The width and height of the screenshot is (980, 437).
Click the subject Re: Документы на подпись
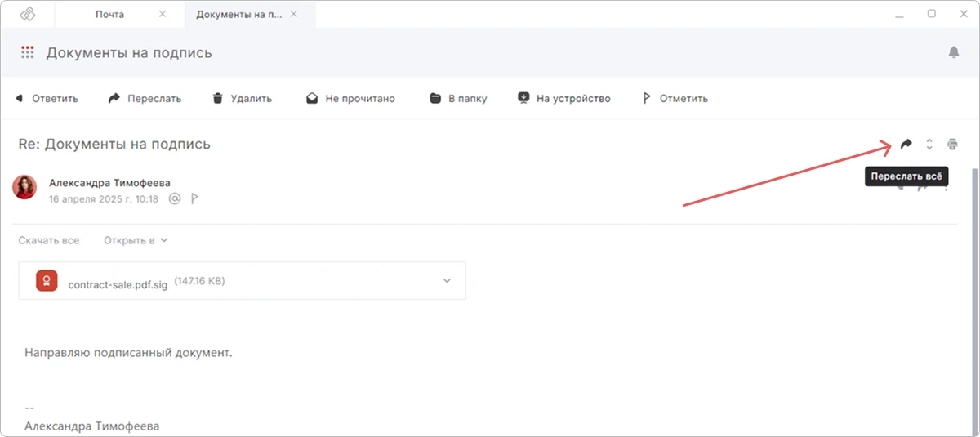pyautogui.click(x=114, y=144)
